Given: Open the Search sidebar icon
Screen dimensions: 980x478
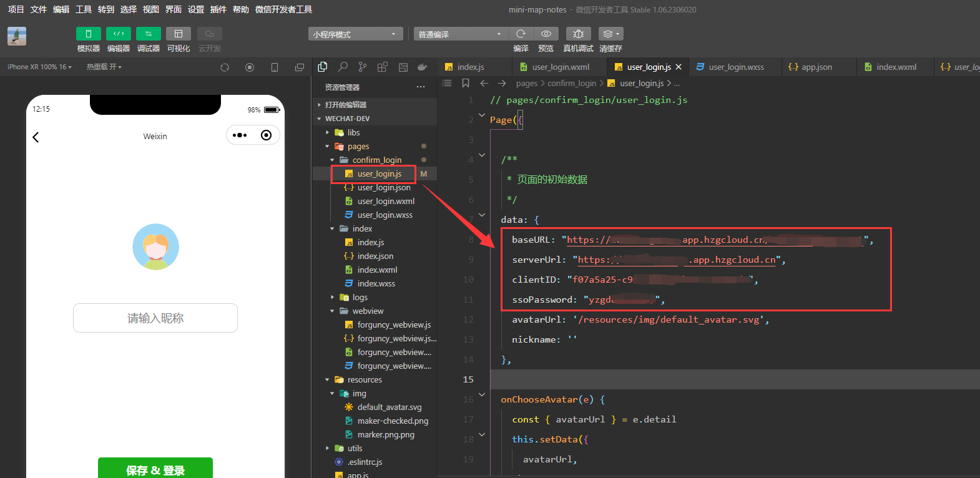Looking at the screenshot, I should 343,67.
